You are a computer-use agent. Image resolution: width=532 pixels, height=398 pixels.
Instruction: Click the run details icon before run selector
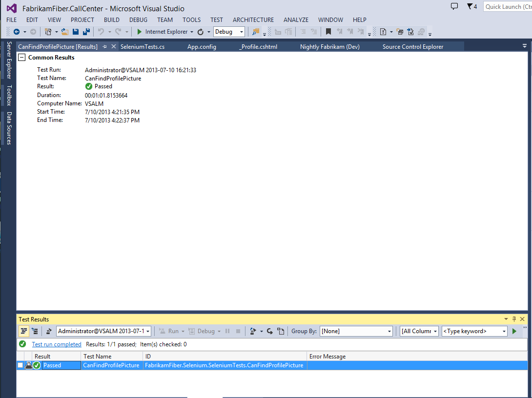pyautogui.click(x=49, y=331)
